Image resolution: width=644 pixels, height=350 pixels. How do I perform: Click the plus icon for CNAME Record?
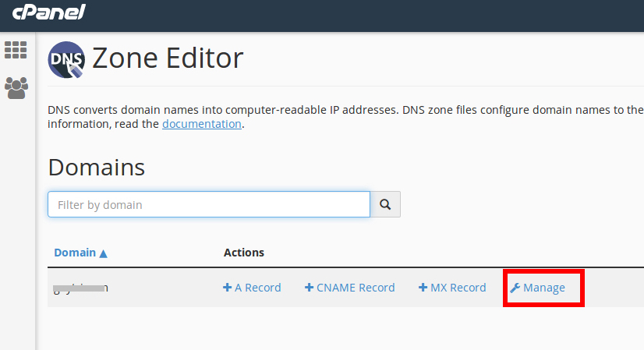[x=309, y=288]
